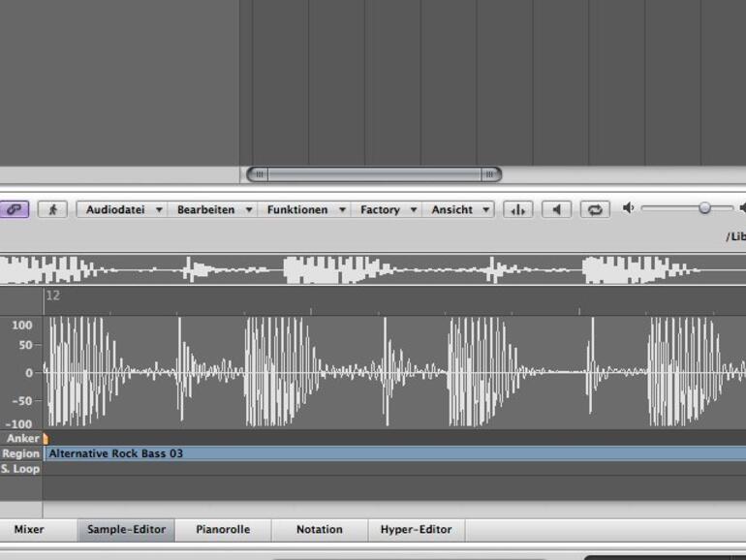746x560 pixels.
Task: Open the Audiodatei dropdown menu
Action: point(121,209)
